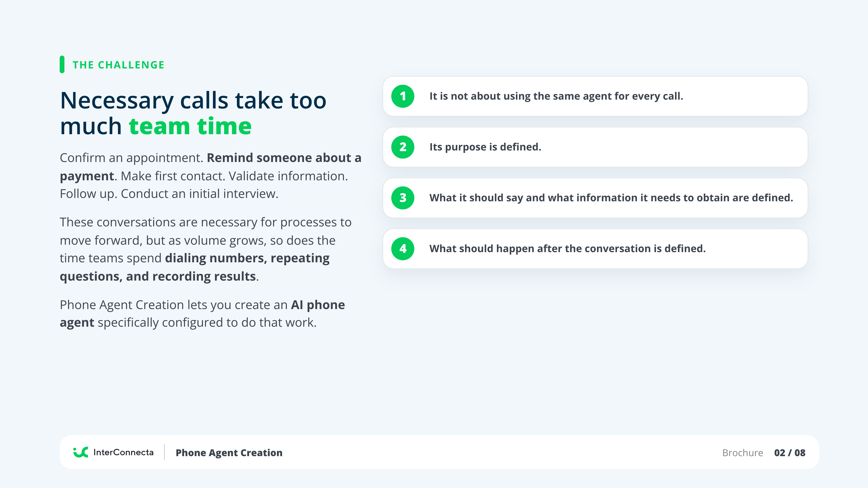This screenshot has width=868, height=488.
Task: Click the green number 4 circle
Action: click(x=403, y=249)
